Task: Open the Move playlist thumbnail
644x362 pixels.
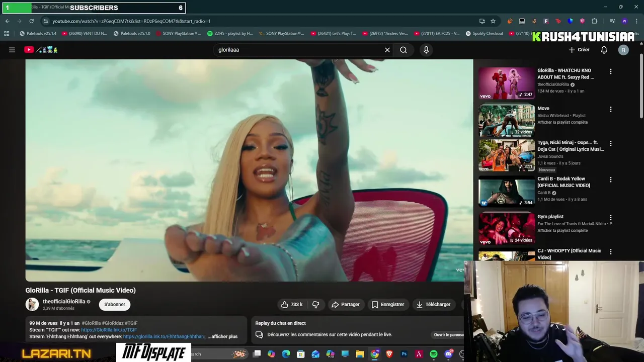Action: pos(507,121)
